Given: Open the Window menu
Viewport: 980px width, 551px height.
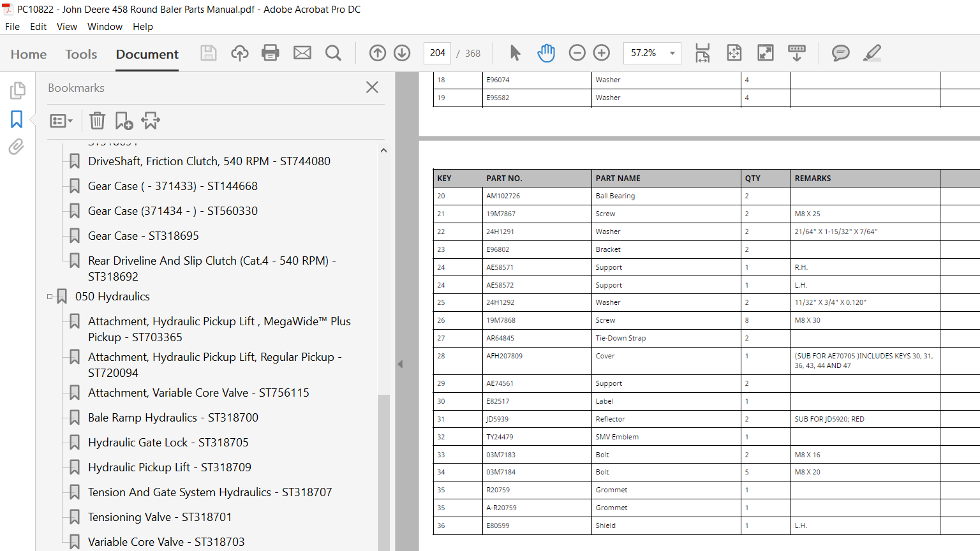Looking at the screenshot, I should coord(105,27).
